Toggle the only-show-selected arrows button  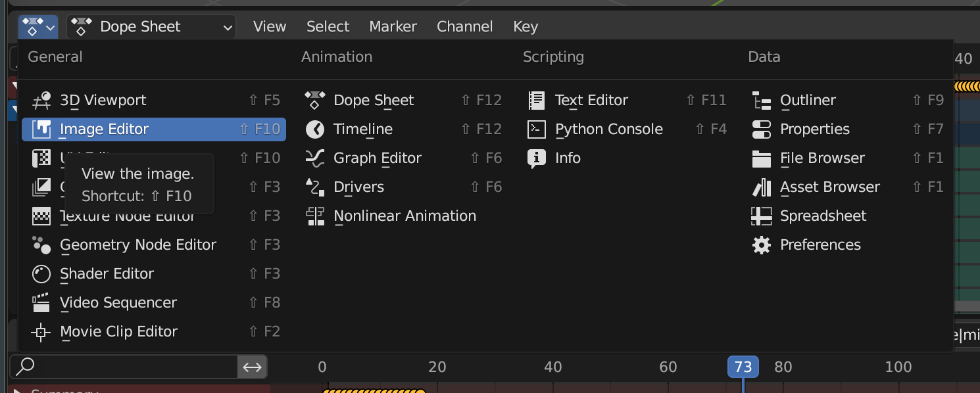tap(253, 367)
